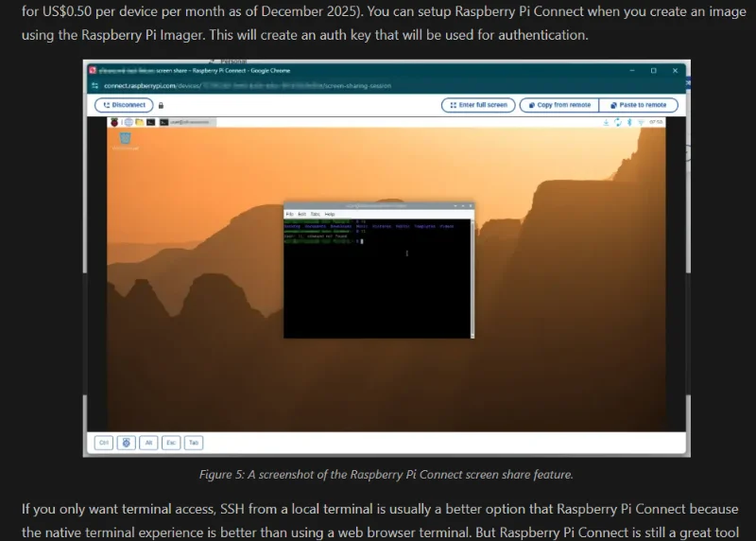Viewport: 756px width, 541px height.
Task: Click Copy from remote button
Action: click(558, 105)
